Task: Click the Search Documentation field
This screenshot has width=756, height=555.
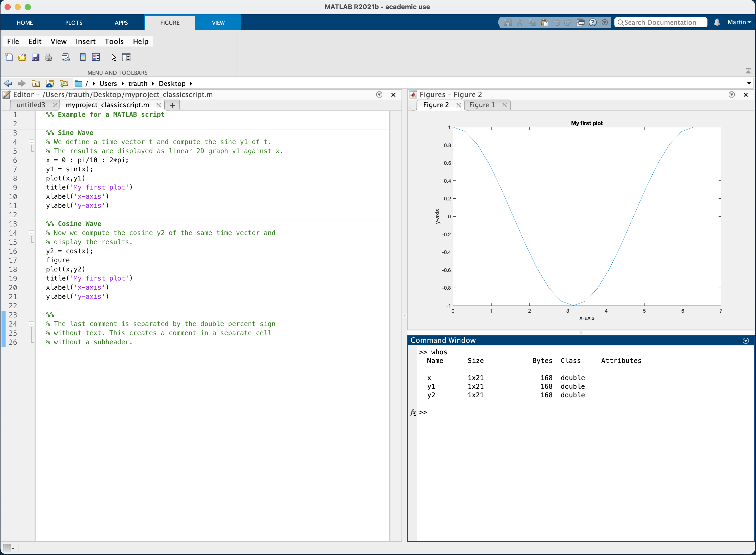Action: coord(660,22)
